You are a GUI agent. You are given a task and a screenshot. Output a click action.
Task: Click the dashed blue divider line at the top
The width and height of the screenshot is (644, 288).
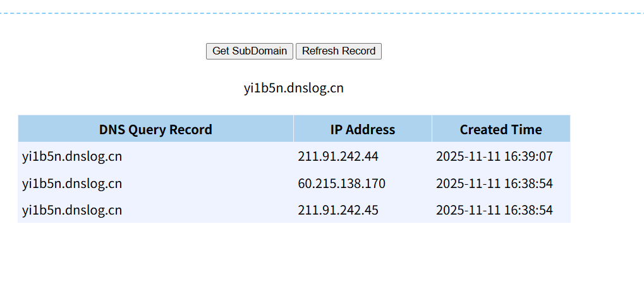(322, 13)
